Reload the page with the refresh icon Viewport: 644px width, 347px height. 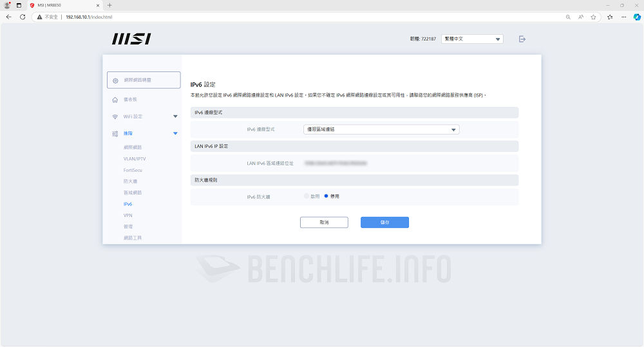23,17
